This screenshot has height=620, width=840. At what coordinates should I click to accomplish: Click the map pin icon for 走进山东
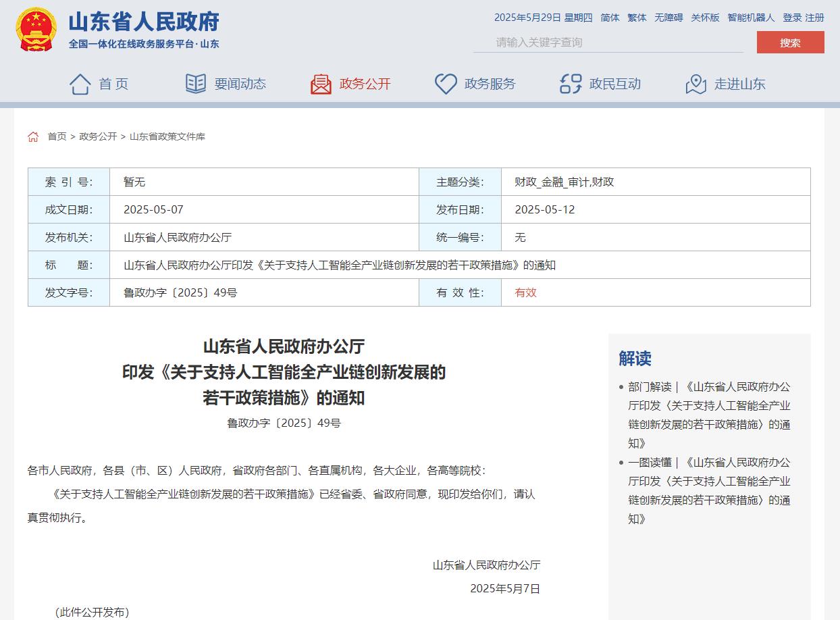[x=695, y=84]
